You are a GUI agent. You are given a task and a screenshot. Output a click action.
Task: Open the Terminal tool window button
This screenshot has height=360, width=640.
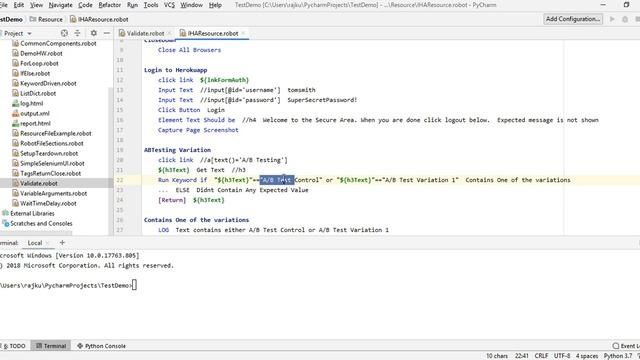click(51, 346)
